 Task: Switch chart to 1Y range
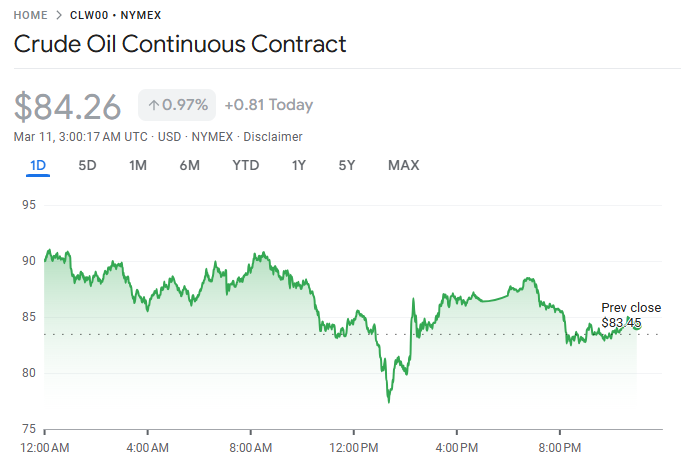click(298, 165)
